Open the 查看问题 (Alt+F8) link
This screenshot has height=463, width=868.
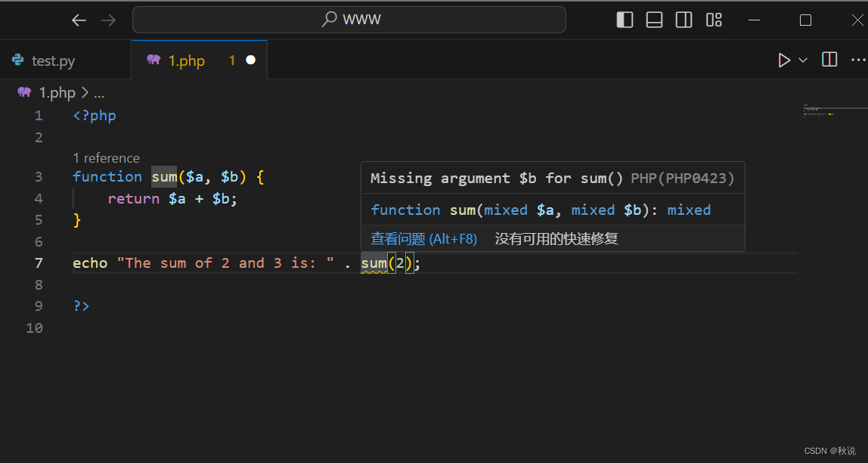point(423,239)
